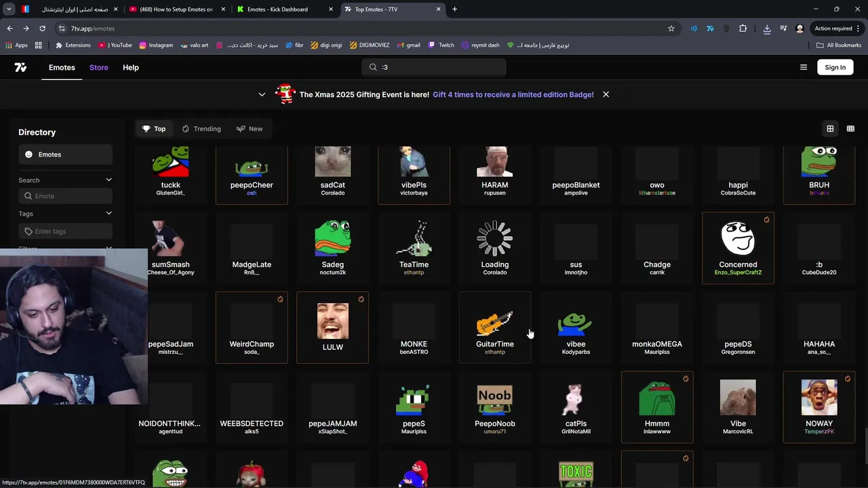This screenshot has width=868, height=488.
Task: Collapse the Search section in sidebar
Action: click(108, 180)
